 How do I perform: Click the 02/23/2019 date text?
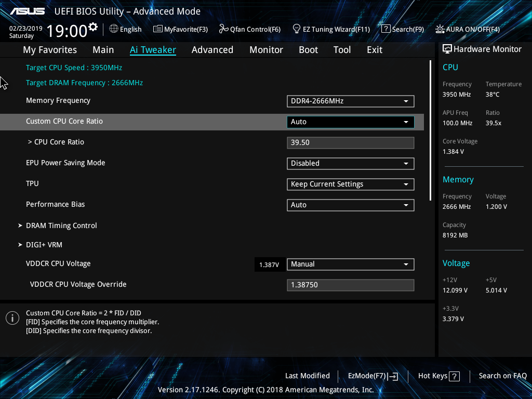(x=26, y=29)
